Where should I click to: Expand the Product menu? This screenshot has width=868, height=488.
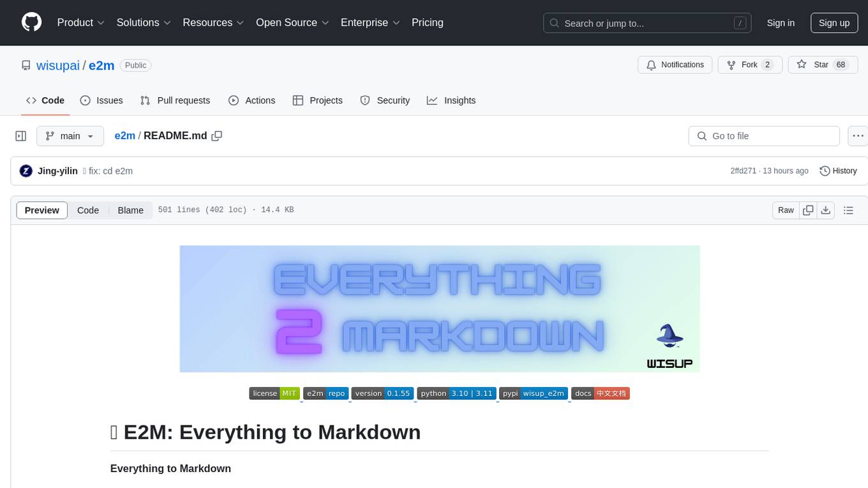click(81, 22)
